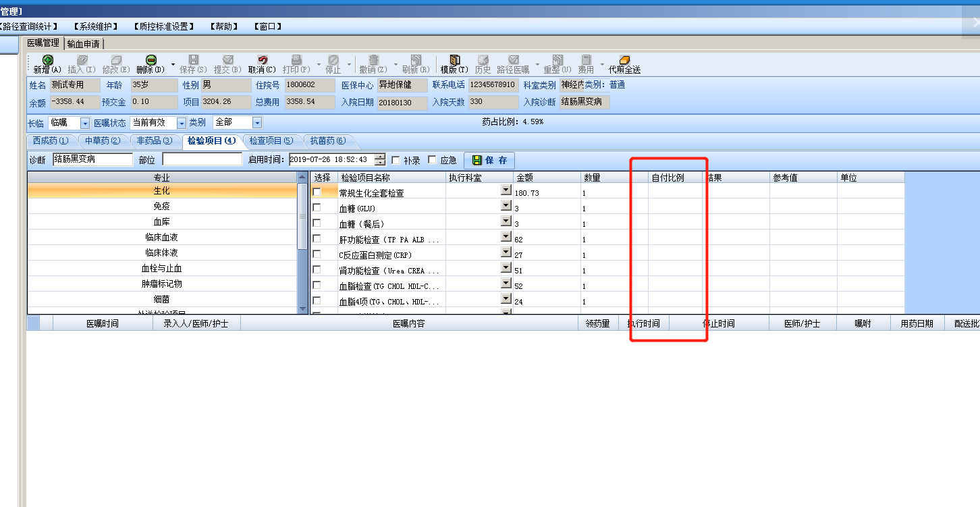Check the box for 常规生化全套检查
The image size is (980, 507).
coord(317,192)
